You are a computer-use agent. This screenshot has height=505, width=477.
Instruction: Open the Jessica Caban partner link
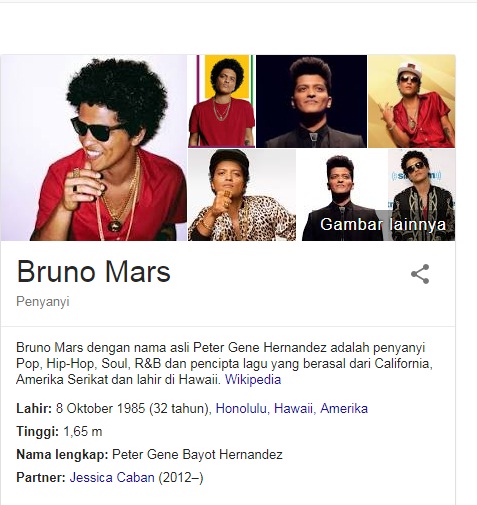(112, 477)
